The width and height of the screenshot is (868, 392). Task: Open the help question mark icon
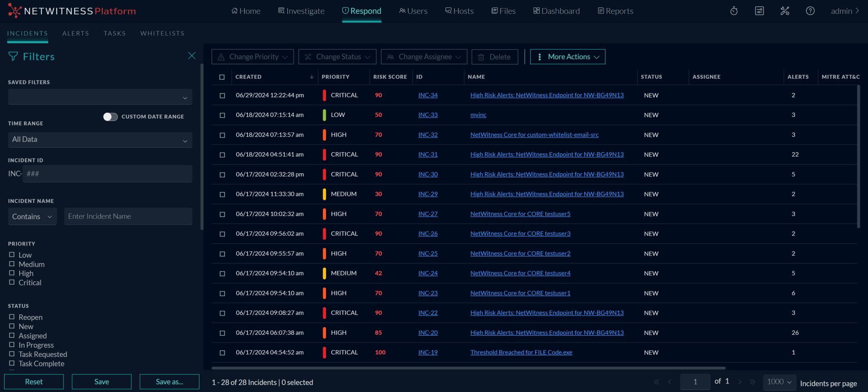pyautogui.click(x=810, y=11)
